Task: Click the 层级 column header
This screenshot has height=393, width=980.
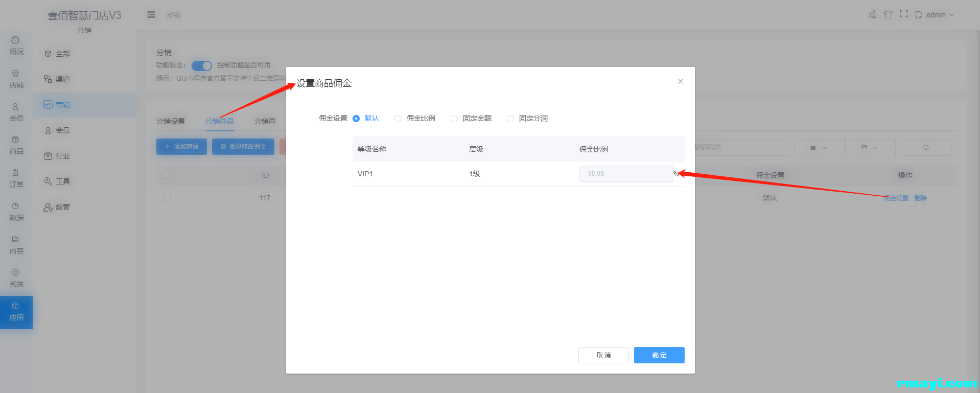Action: (x=476, y=149)
